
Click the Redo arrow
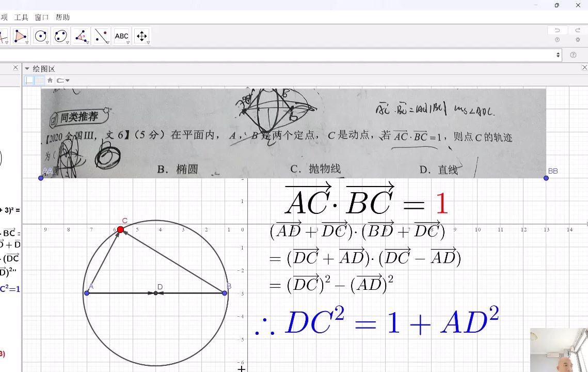[x=578, y=30]
